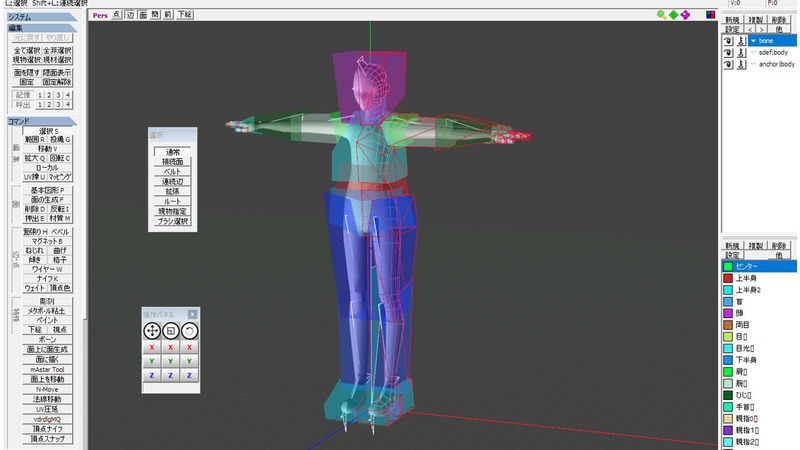Activate the mAstar Tool command
This screenshot has width=800, height=450.
pos(47,369)
